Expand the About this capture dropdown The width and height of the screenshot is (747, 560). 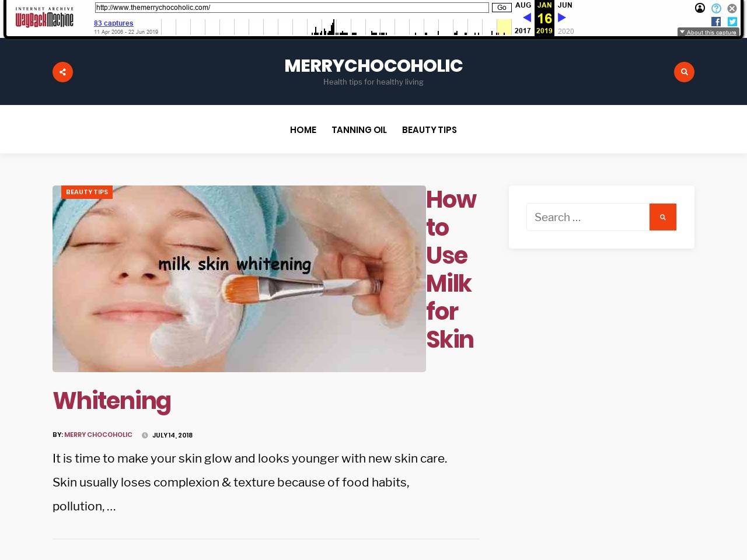point(708,32)
